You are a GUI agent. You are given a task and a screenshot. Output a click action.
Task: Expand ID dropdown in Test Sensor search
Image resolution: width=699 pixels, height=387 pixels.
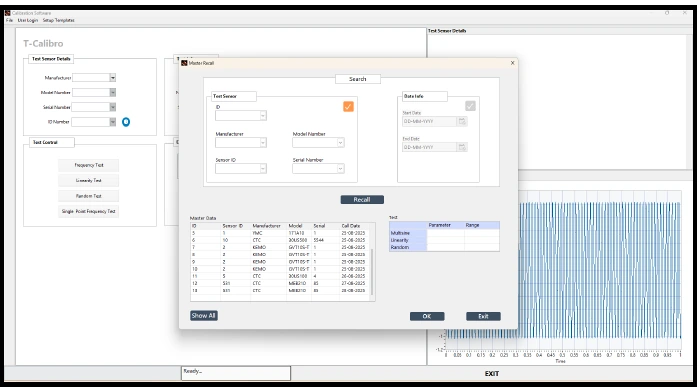pos(263,116)
